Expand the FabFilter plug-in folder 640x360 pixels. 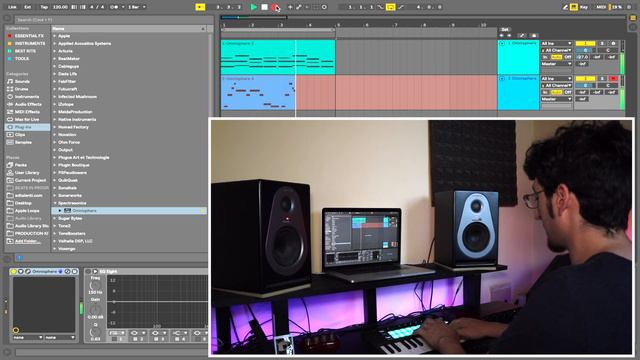54,82
